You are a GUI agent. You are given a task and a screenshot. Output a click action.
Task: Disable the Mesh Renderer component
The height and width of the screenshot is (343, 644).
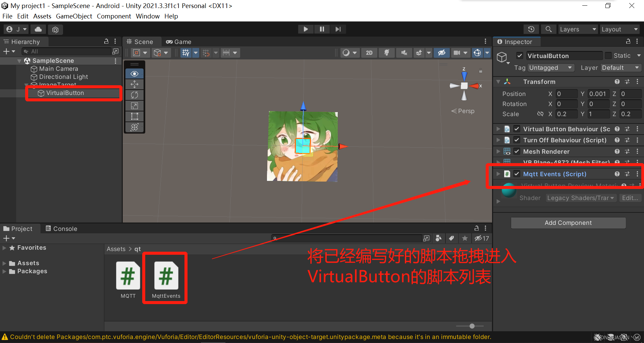click(x=517, y=151)
